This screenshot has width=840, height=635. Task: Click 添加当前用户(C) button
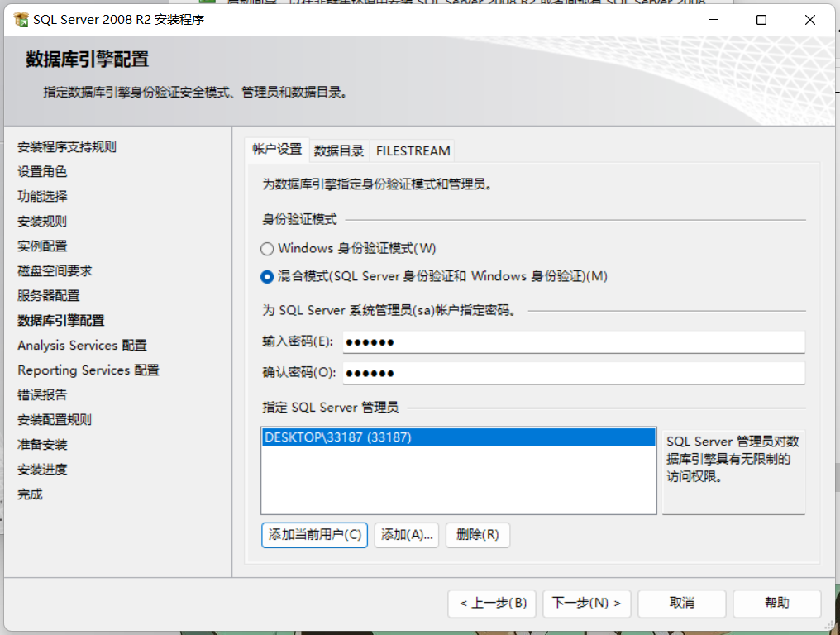(x=314, y=535)
